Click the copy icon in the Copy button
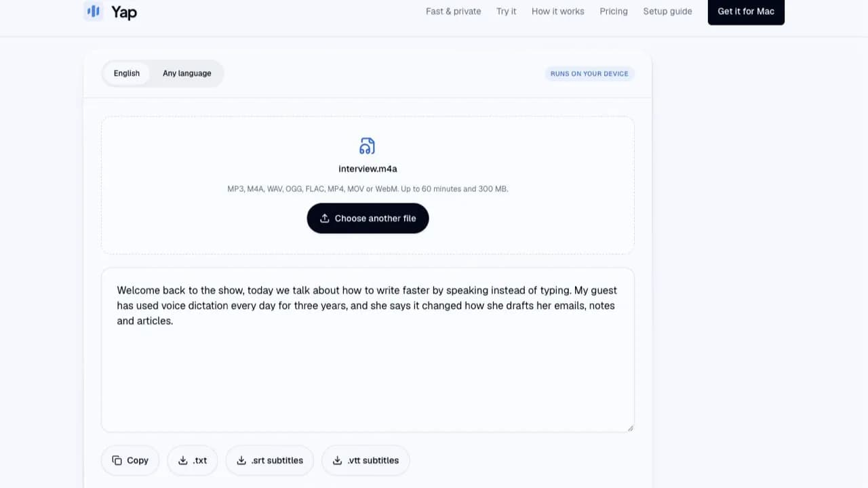The height and width of the screenshot is (488, 868). point(117,460)
